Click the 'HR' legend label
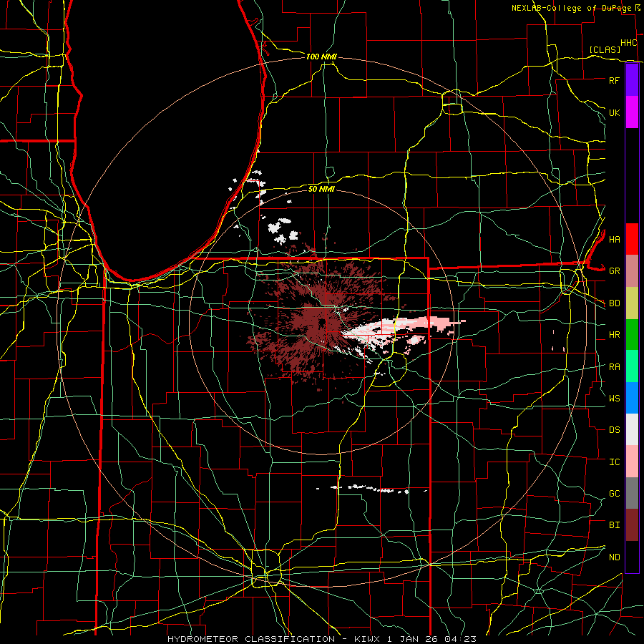 click(614, 335)
